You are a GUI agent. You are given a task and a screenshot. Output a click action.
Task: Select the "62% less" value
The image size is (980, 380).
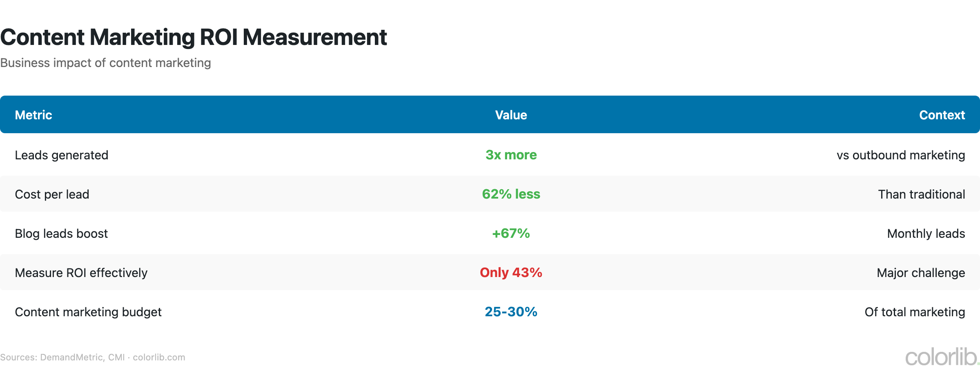[x=511, y=194]
